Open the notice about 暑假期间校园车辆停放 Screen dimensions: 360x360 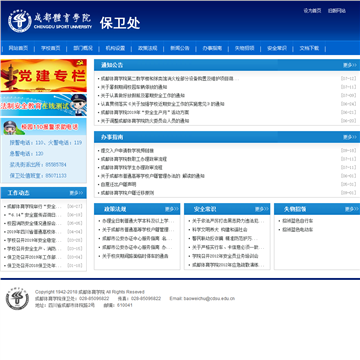[x=134, y=87]
